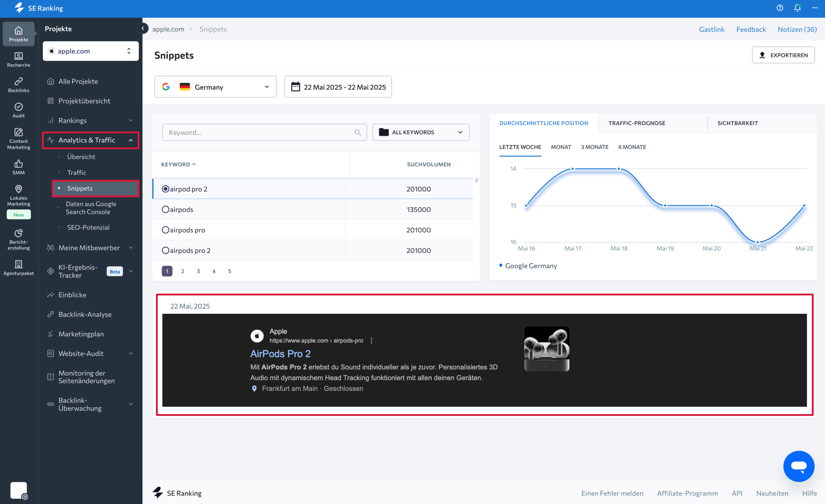Open Einen Fehler melden footer link
Screen dimensions: 825x504
click(612, 493)
